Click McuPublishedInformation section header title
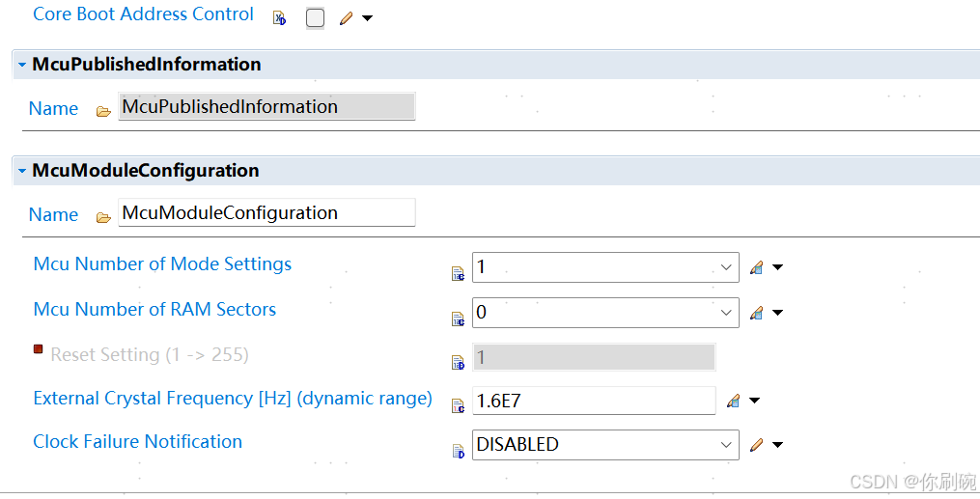 coord(146,65)
